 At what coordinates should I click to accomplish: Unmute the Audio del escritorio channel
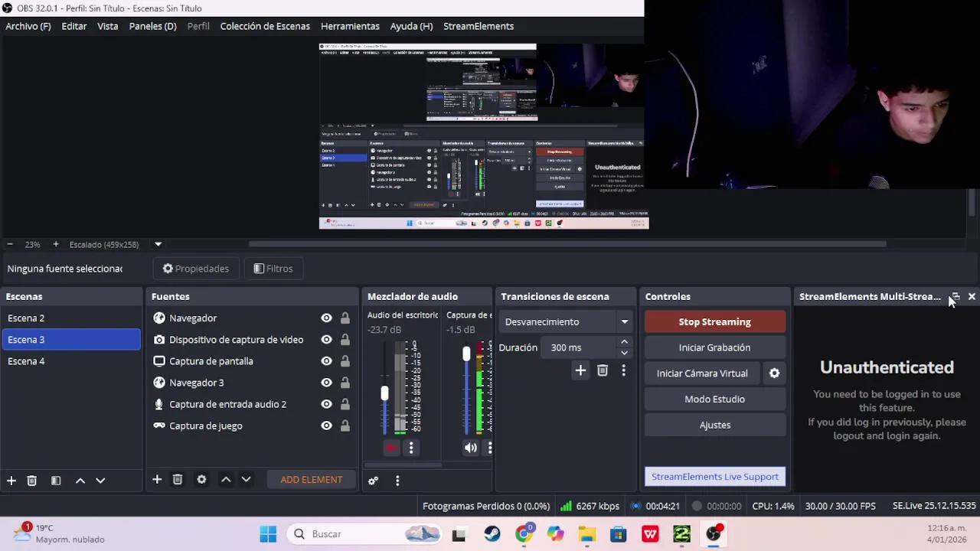pos(391,448)
